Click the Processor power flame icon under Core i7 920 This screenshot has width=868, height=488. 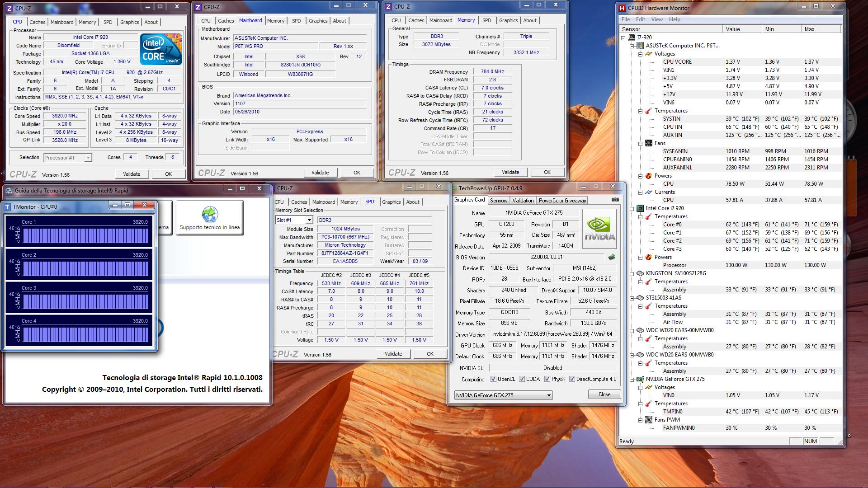649,257
